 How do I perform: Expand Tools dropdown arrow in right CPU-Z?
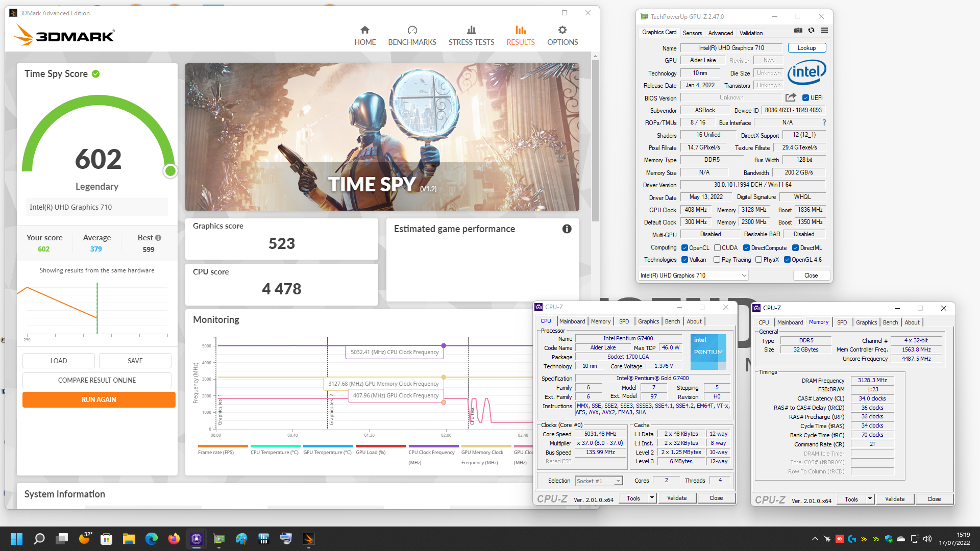(870, 499)
